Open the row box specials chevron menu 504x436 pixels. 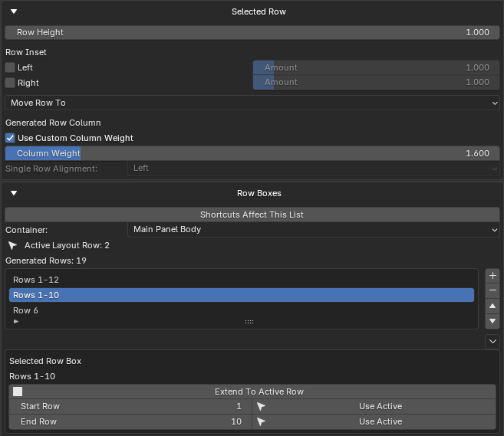coord(492,341)
